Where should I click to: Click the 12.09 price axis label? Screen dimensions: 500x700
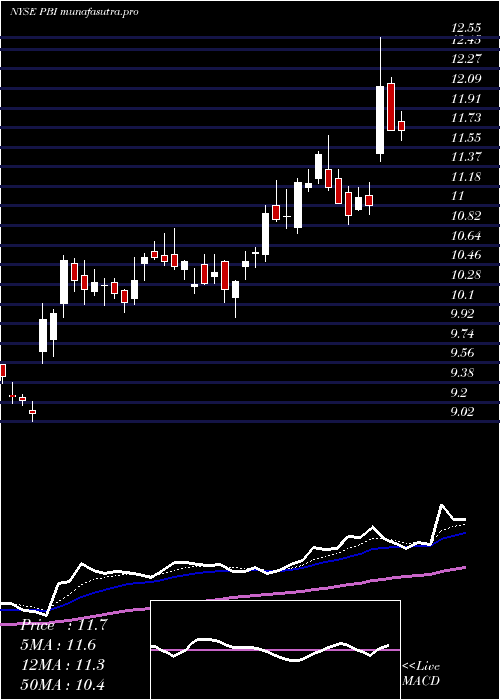click(x=467, y=79)
